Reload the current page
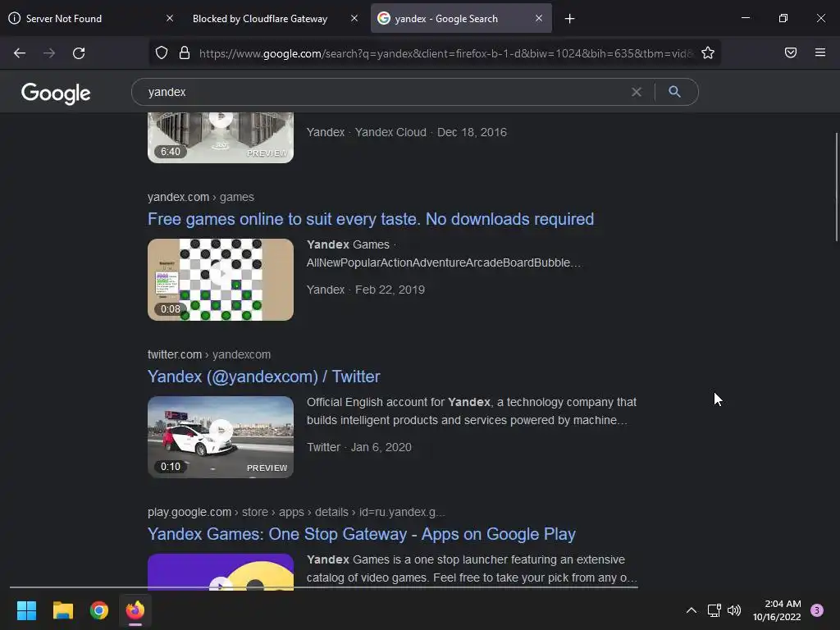Viewport: 840px width, 630px height. click(79, 53)
